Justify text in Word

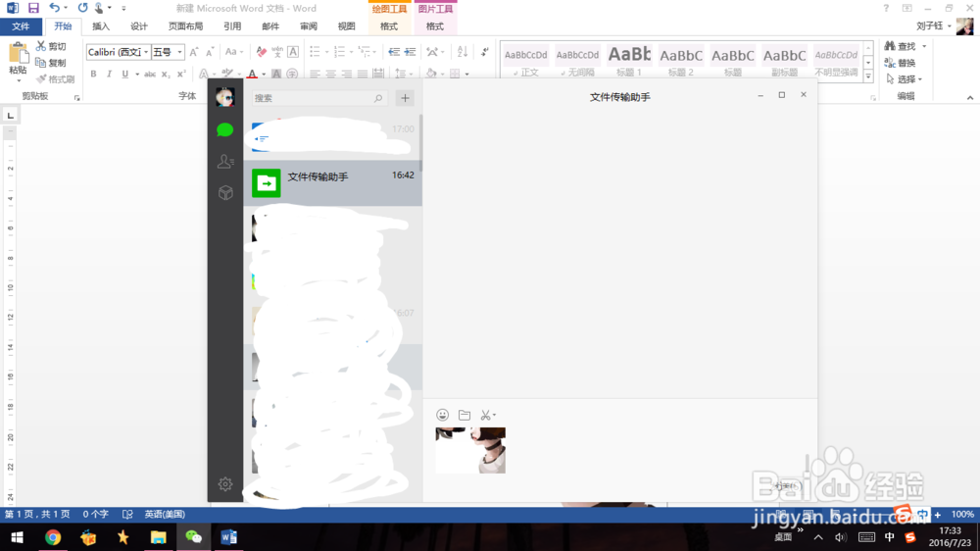click(x=363, y=74)
